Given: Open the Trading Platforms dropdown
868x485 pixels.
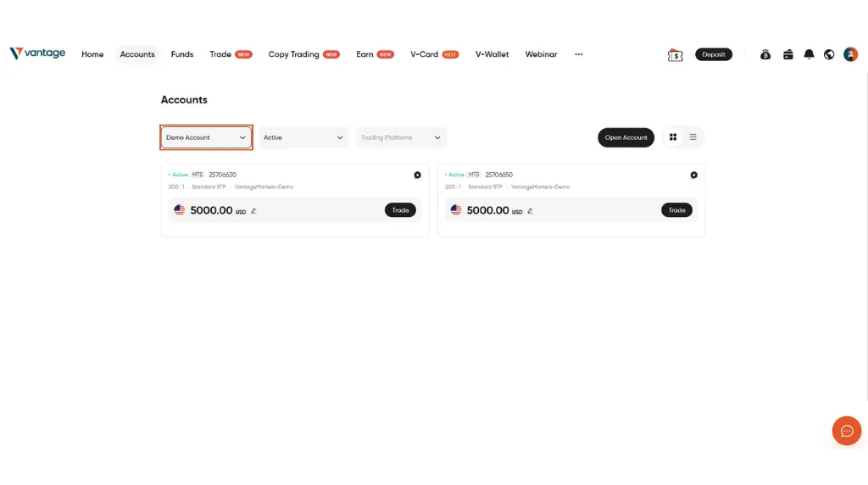Looking at the screenshot, I should [x=401, y=137].
